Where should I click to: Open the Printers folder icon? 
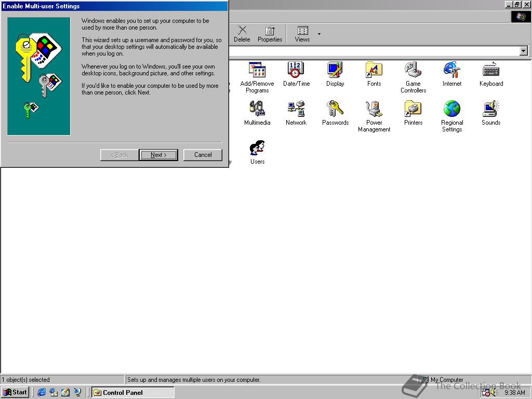pos(413,113)
